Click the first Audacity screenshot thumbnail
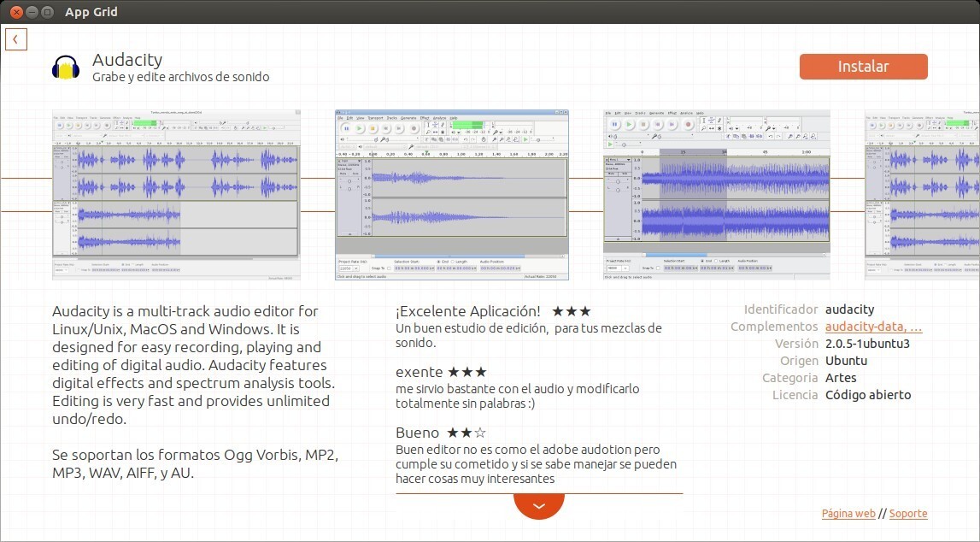The width and height of the screenshot is (980, 542). (175, 194)
